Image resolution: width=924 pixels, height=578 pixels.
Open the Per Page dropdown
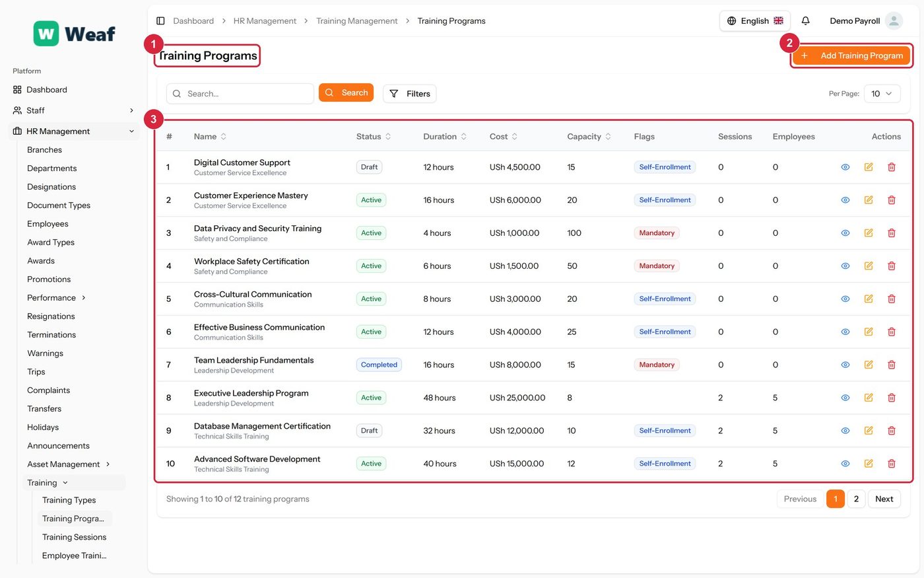point(882,94)
